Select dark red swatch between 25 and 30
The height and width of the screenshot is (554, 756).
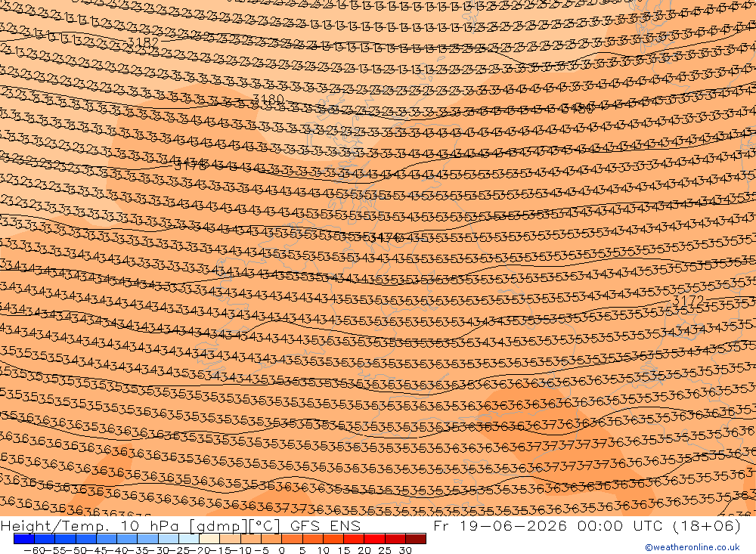[x=395, y=539]
